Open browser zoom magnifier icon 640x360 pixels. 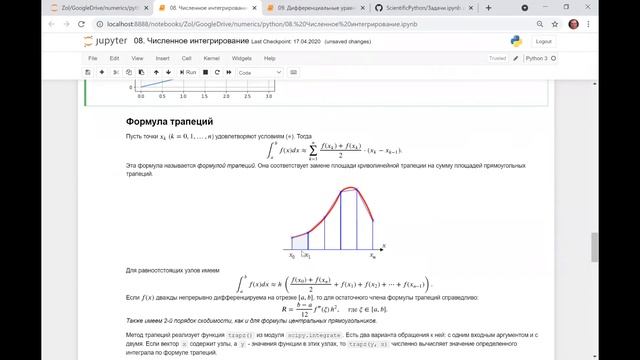[540, 24]
